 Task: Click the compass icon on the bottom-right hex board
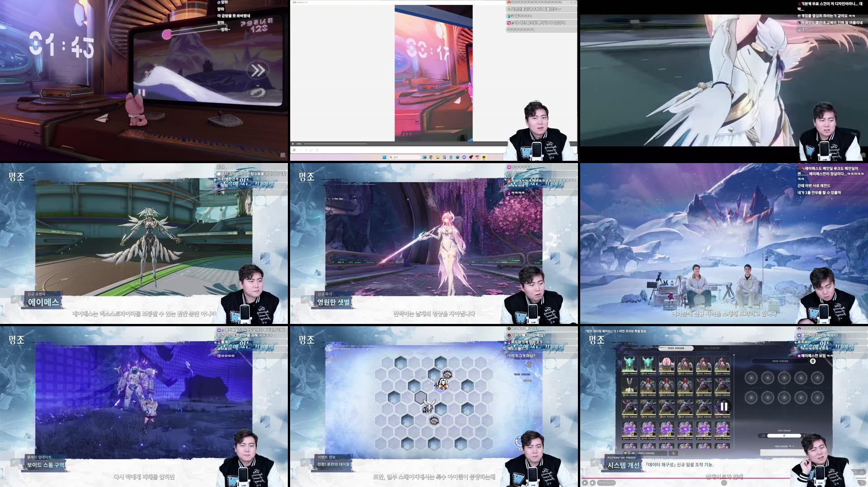pyautogui.click(x=518, y=441)
